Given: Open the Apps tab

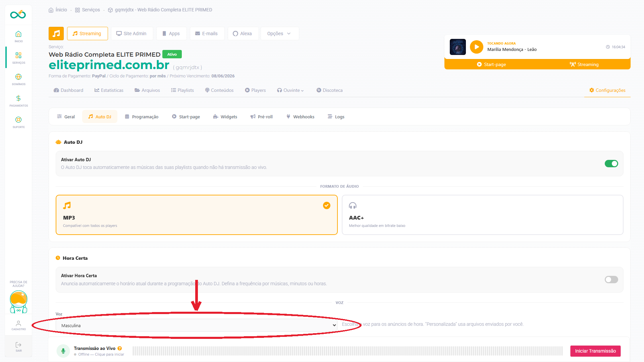Looking at the screenshot, I should pos(171,34).
